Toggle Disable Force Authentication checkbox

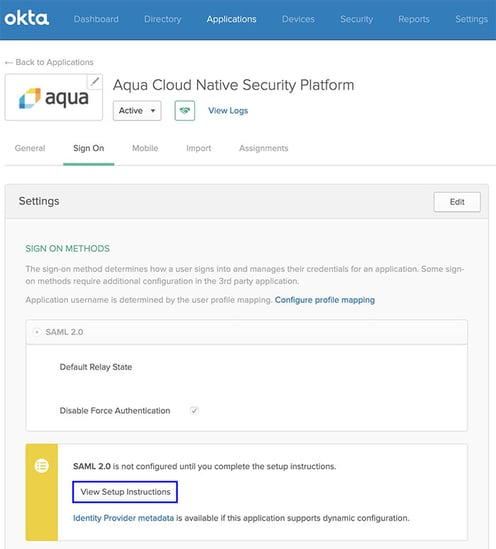click(x=194, y=410)
